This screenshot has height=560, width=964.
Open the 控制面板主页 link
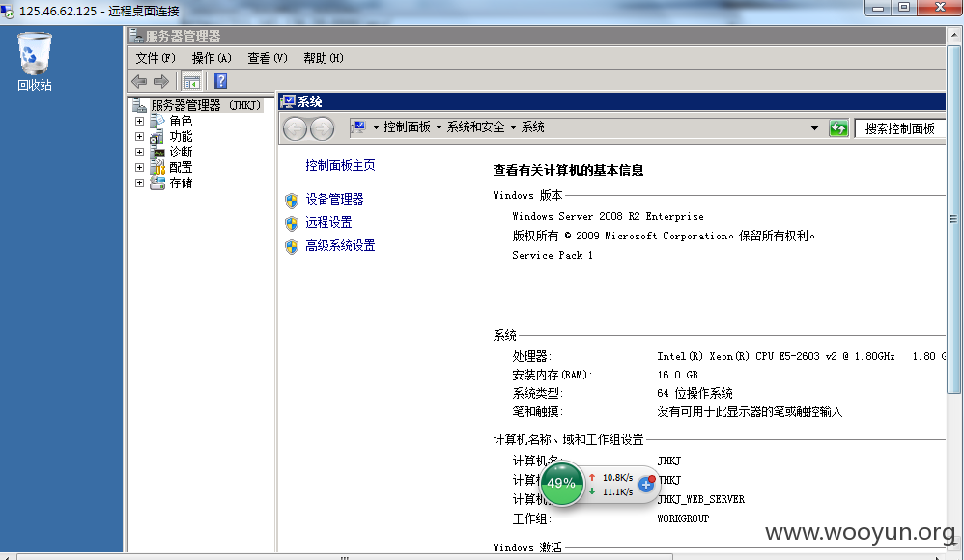[340, 165]
